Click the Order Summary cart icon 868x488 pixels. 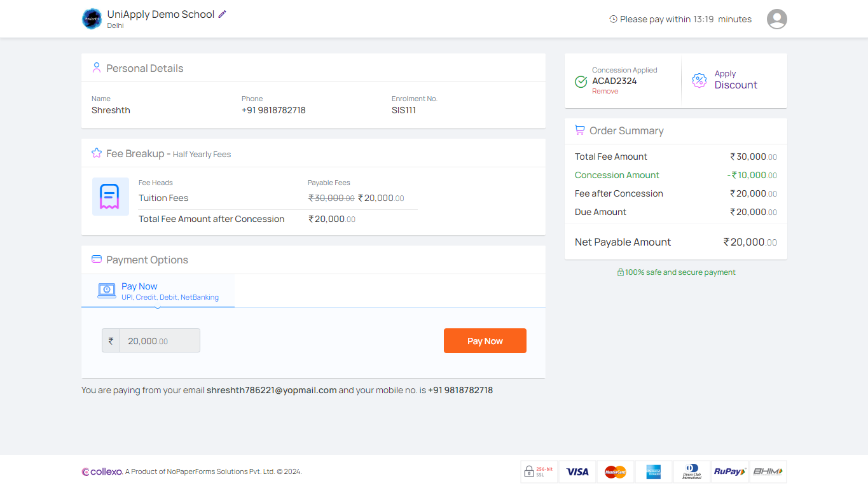[579, 130]
